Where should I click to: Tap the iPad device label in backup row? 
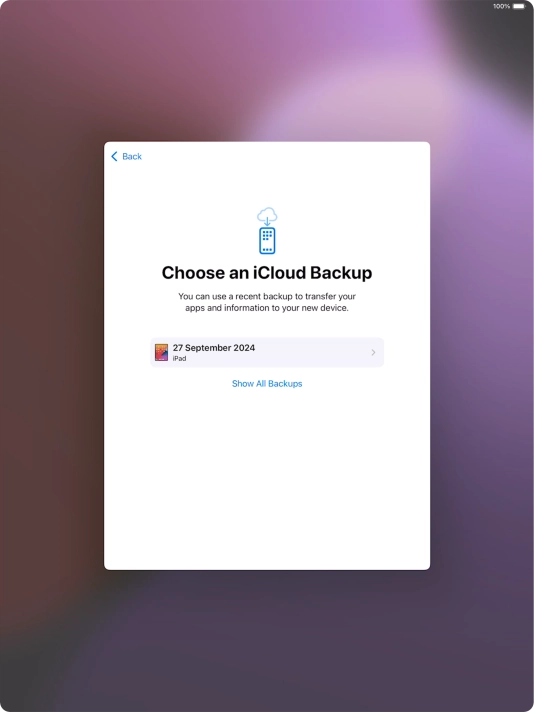[x=179, y=358]
